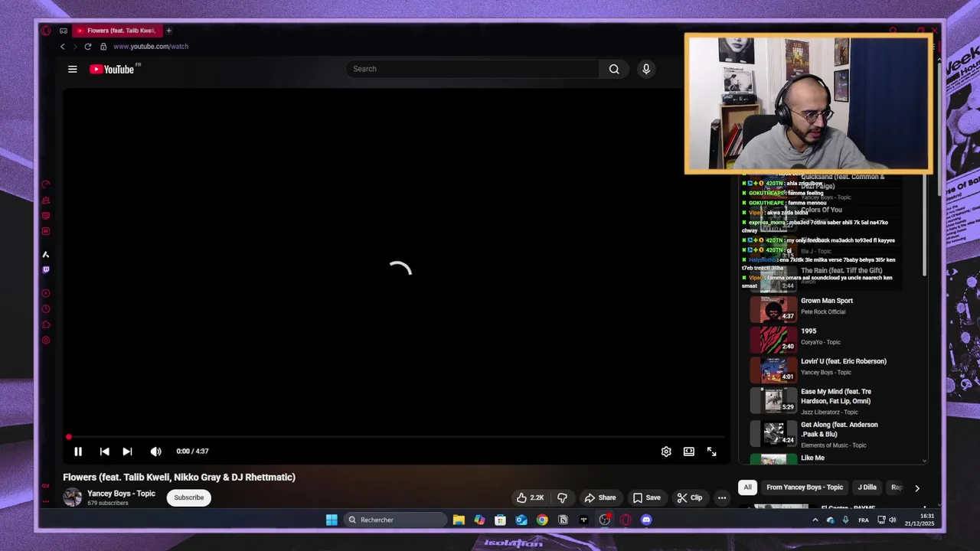Click the Rechercher taskbar search box
980x551 pixels.
coord(395,520)
